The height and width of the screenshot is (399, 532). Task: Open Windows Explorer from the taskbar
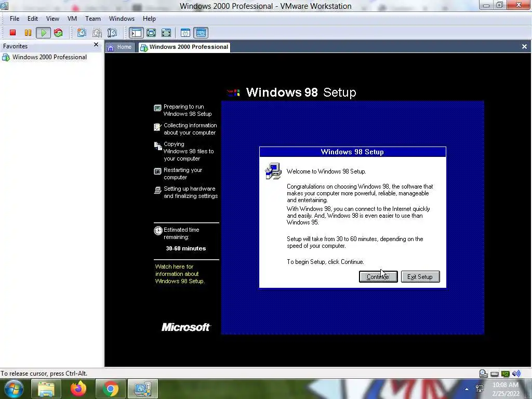coord(46,389)
